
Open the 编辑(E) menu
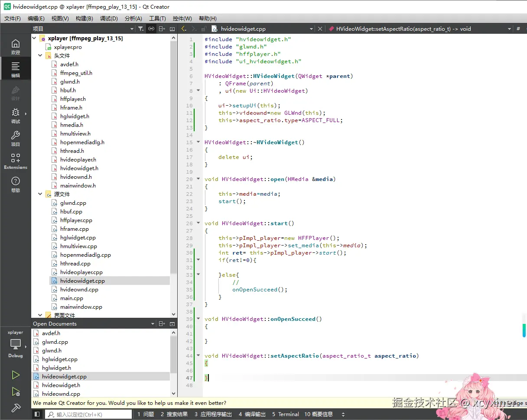point(36,19)
